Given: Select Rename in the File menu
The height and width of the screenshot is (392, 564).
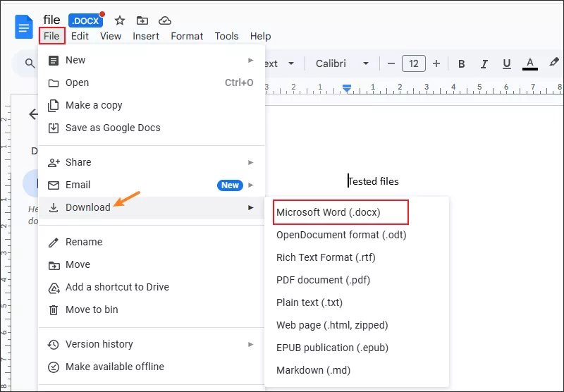Looking at the screenshot, I should coord(152,242).
